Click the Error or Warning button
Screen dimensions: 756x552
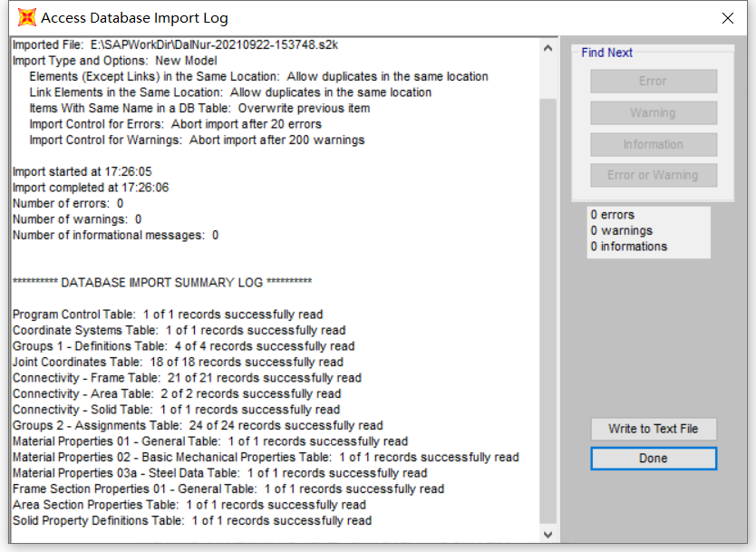(653, 175)
